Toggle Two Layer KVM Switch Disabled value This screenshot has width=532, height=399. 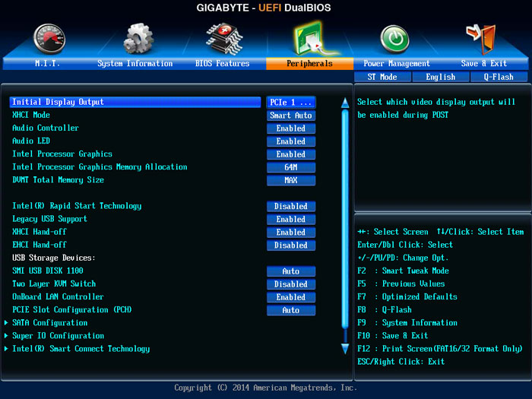(291, 284)
